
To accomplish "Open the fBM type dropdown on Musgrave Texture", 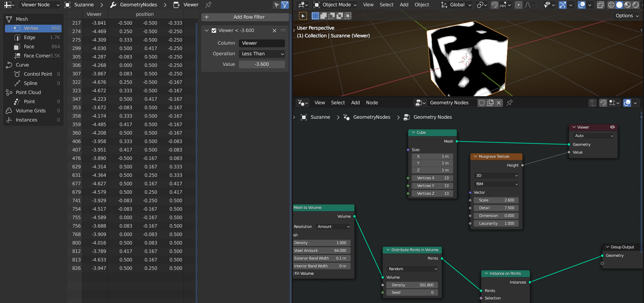I will [496, 184].
